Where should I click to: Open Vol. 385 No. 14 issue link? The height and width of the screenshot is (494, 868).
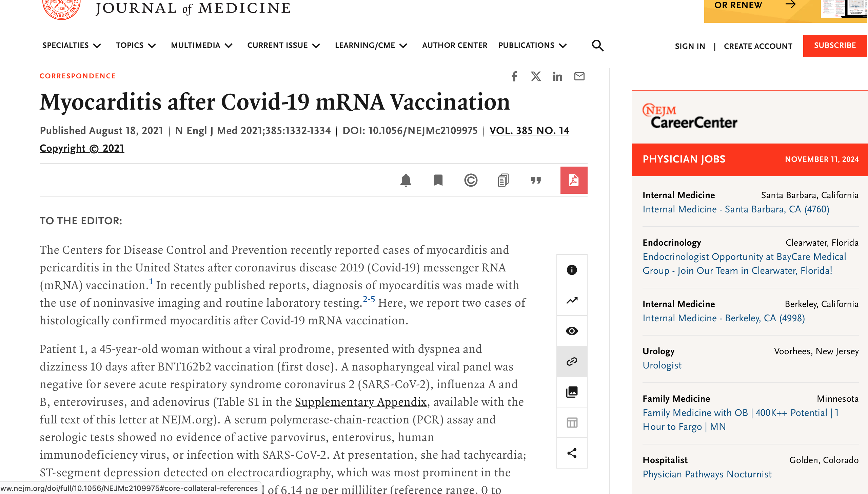(x=529, y=131)
